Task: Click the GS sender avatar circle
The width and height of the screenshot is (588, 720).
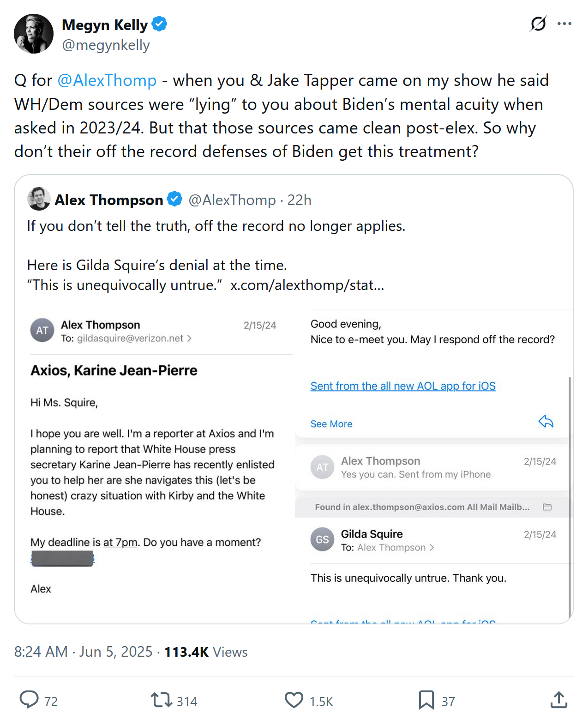Action: tap(322, 539)
